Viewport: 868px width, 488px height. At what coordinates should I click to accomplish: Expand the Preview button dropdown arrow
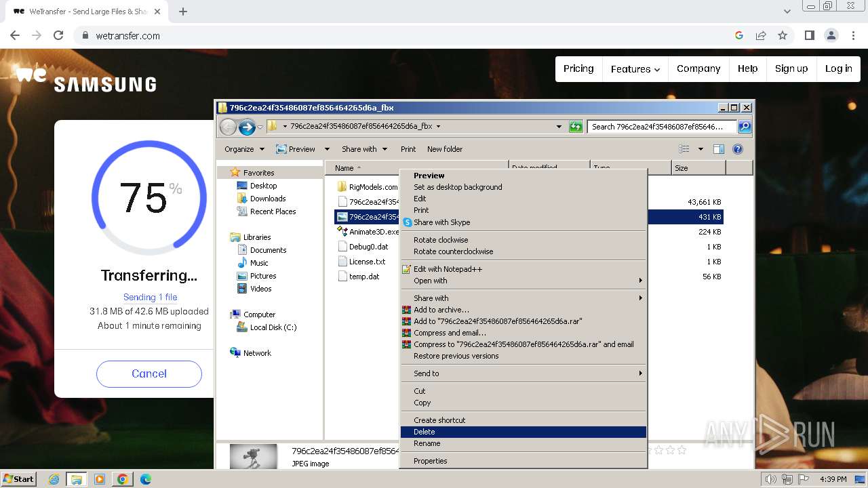click(x=327, y=149)
